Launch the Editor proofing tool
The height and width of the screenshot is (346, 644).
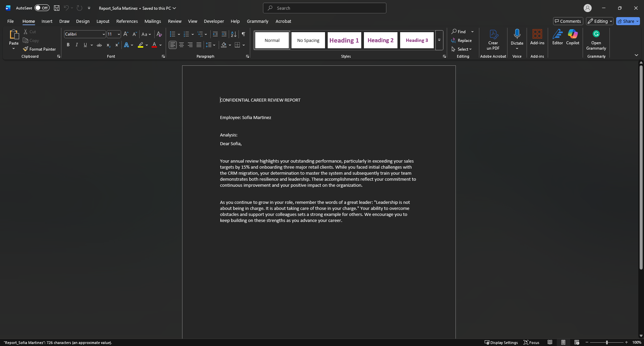(557, 37)
